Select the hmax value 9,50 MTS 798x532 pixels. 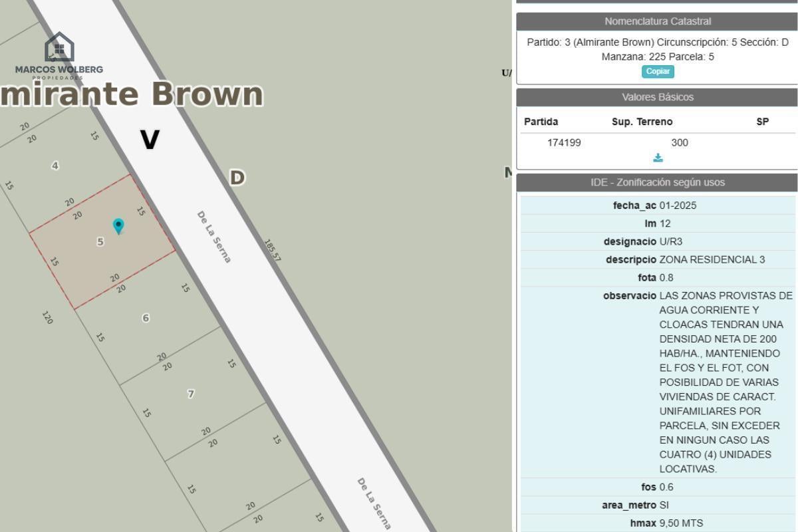pyautogui.click(x=681, y=523)
